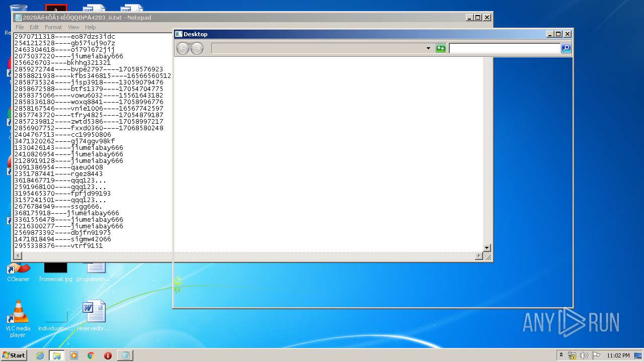Click line 2404767513----cc19950806 in Notepad
This screenshot has width=644, height=362.
click(x=62, y=135)
